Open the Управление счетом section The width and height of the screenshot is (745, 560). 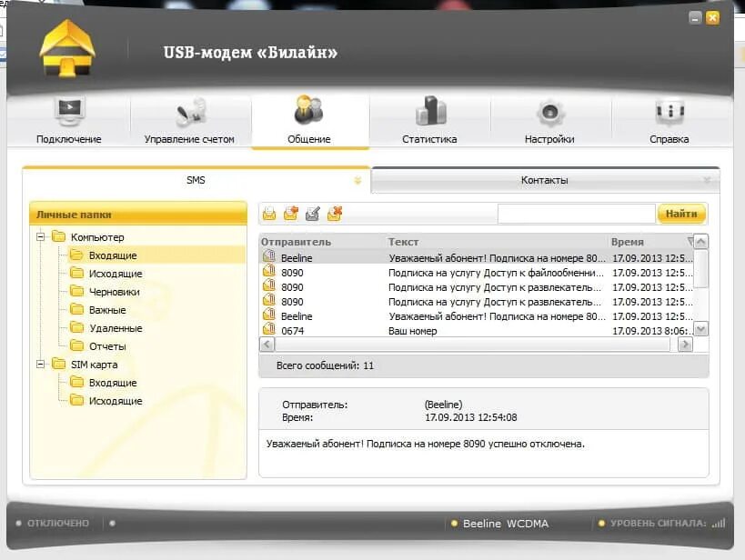point(189,121)
